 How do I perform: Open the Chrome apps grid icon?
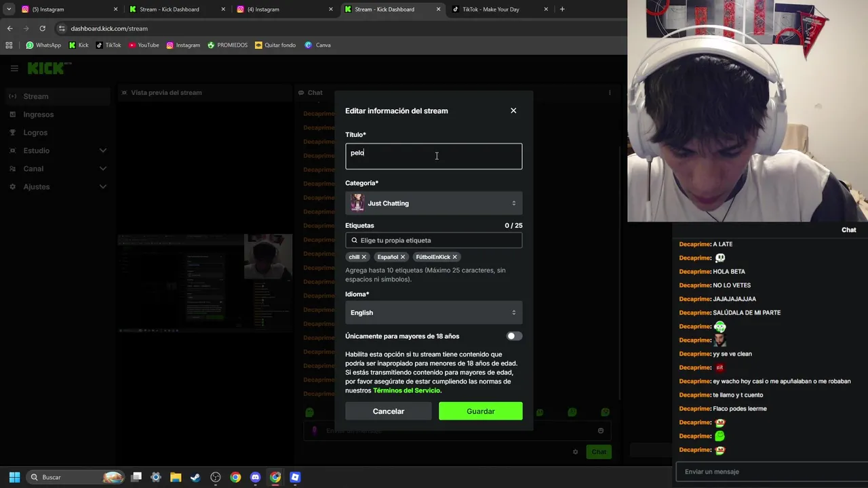tap(9, 45)
